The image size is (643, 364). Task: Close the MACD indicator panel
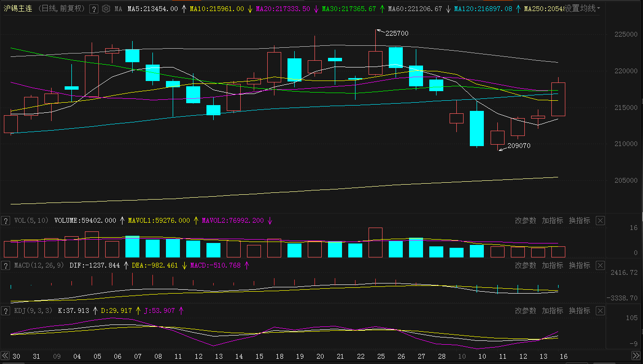coord(600,265)
